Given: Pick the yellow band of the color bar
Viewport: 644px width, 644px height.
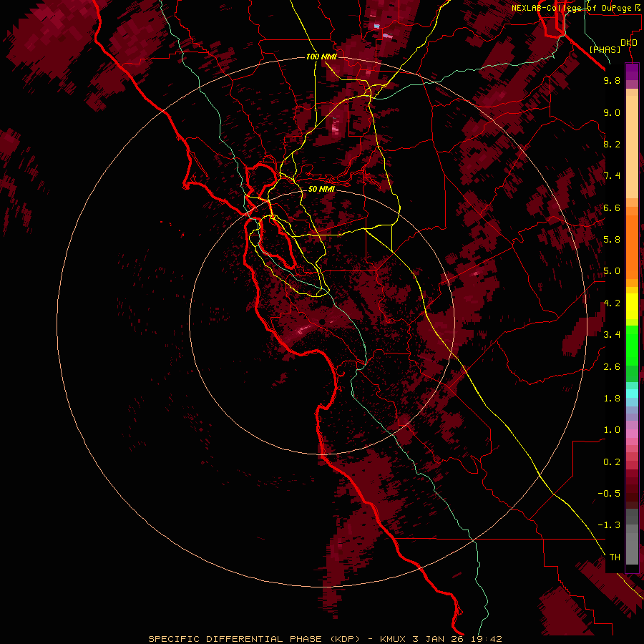Looking at the screenshot, I should 632,306.
